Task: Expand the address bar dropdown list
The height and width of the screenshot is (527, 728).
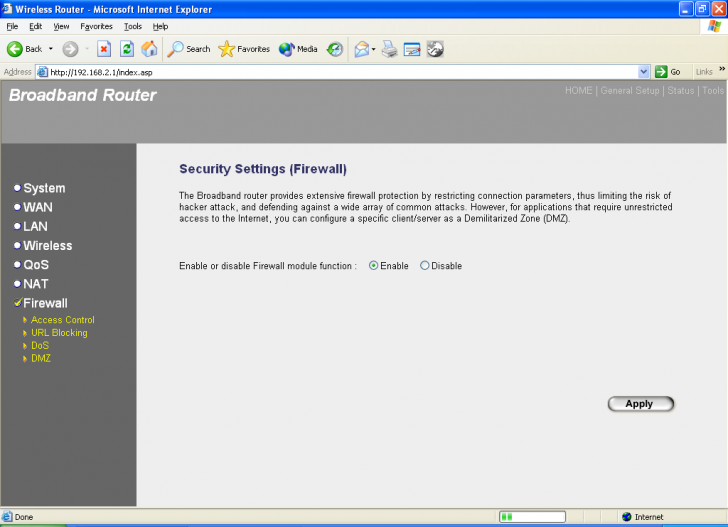Action: (644, 72)
